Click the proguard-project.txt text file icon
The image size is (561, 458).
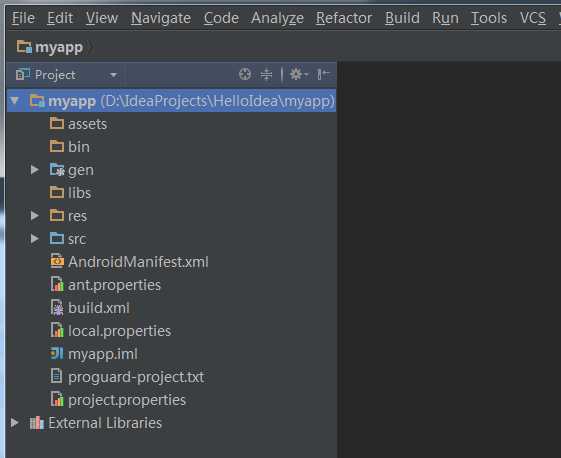coord(56,376)
